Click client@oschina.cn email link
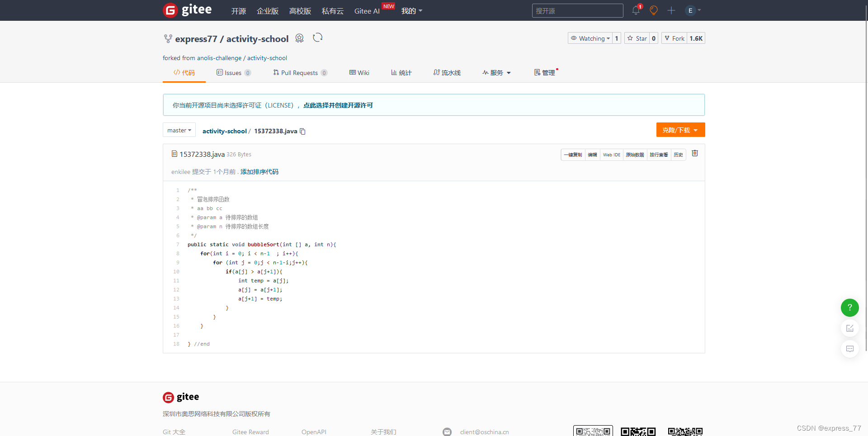The width and height of the screenshot is (868, 436). [x=485, y=432]
